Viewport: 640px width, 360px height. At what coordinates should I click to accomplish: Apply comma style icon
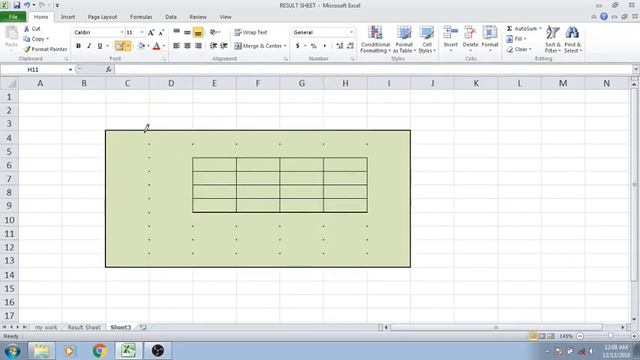[x=325, y=46]
